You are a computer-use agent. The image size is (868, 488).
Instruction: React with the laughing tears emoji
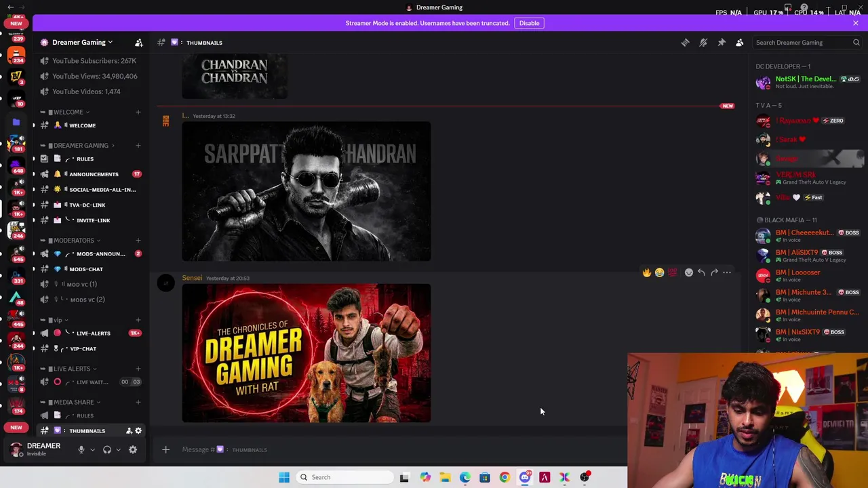pyautogui.click(x=659, y=272)
